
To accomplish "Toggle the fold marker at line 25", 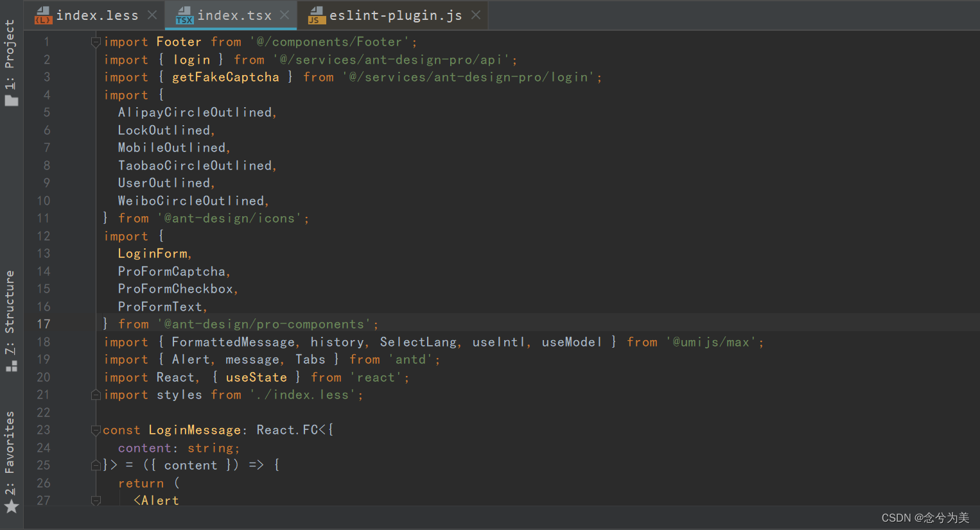I will pyautogui.click(x=96, y=465).
